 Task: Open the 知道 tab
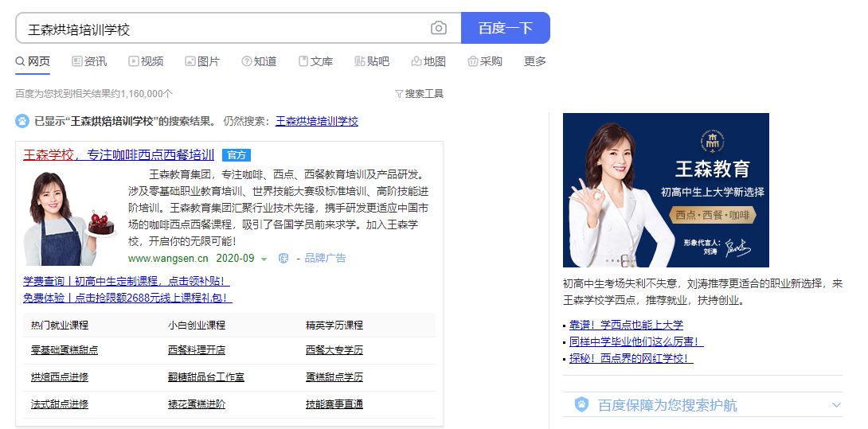click(259, 61)
